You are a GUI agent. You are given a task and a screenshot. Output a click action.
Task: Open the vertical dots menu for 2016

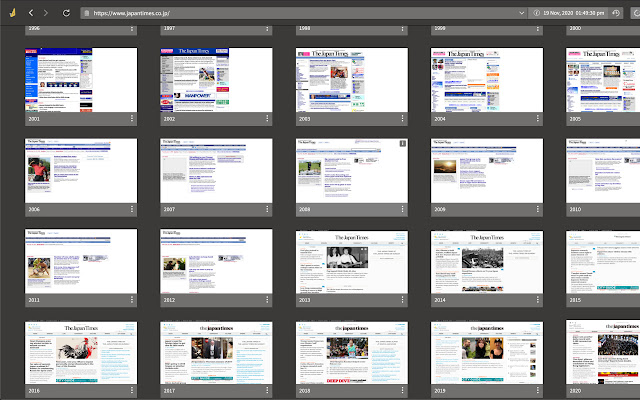pyautogui.click(x=131, y=390)
